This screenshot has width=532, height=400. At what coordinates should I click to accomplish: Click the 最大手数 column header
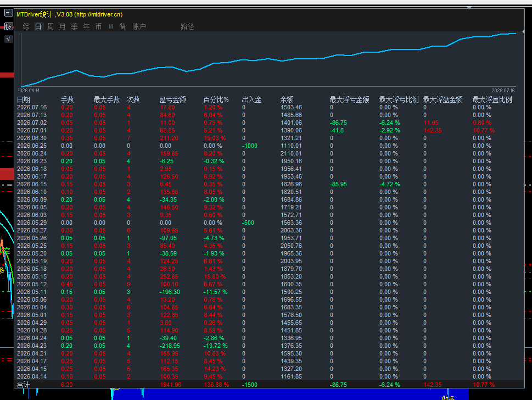coord(107,99)
